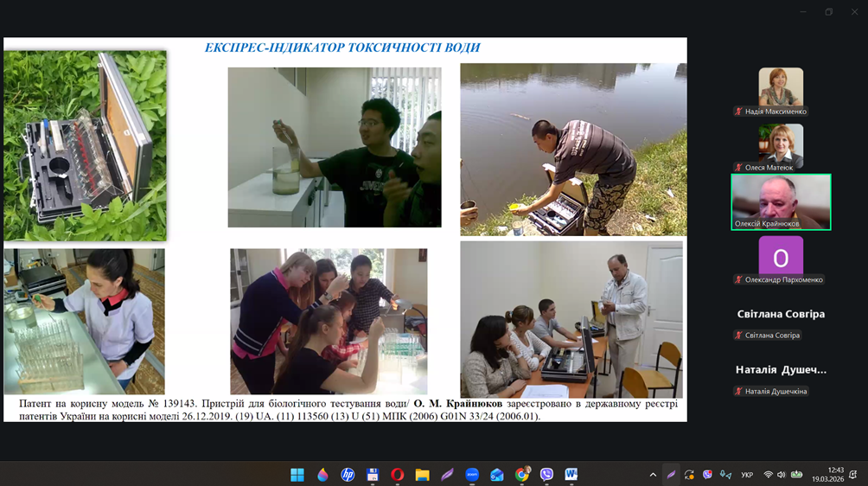
Task: Switch to Zoom app in taskbar
Action: (472, 474)
